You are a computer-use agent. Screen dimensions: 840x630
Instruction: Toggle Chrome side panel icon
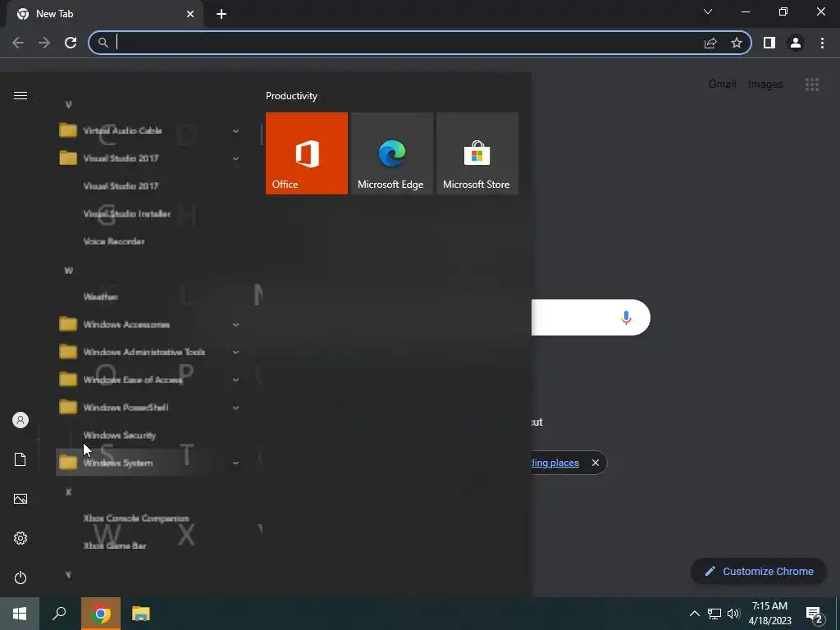(769, 43)
